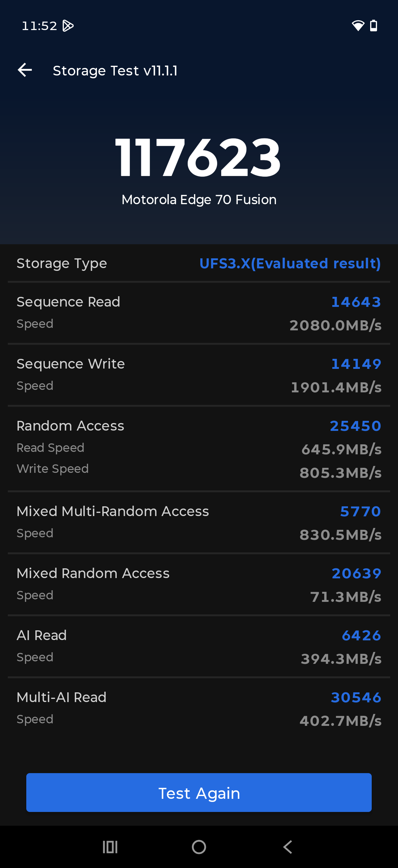Tap the Multi-AI Read row

pyautogui.click(x=199, y=708)
